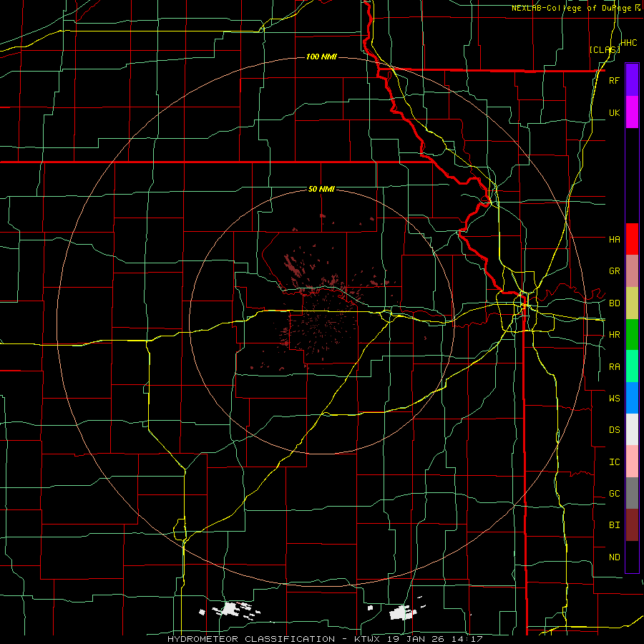Click the RF legend label
Viewport: 644px width, 644px height.
614,80
